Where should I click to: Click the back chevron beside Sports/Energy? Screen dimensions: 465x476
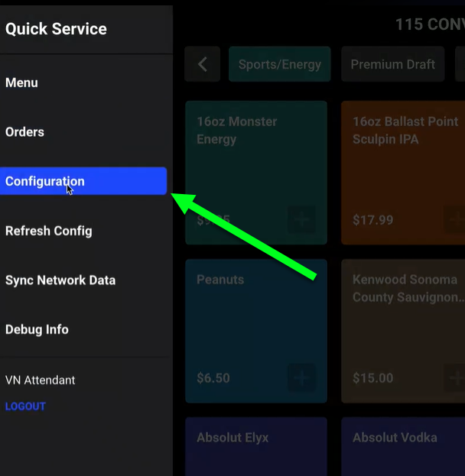(203, 64)
